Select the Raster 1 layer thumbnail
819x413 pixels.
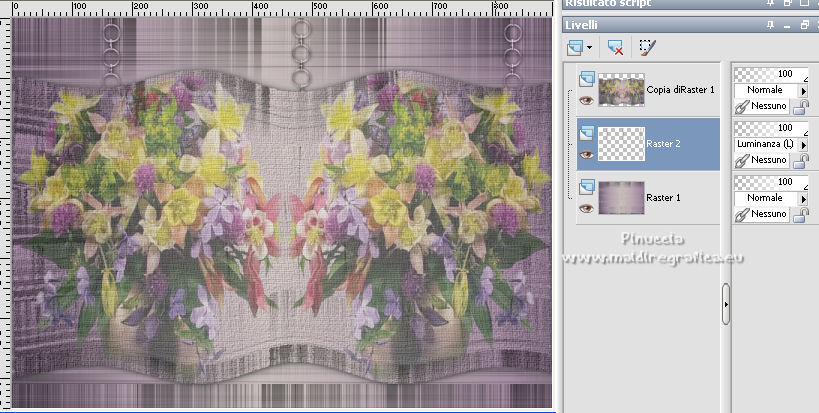click(x=621, y=197)
